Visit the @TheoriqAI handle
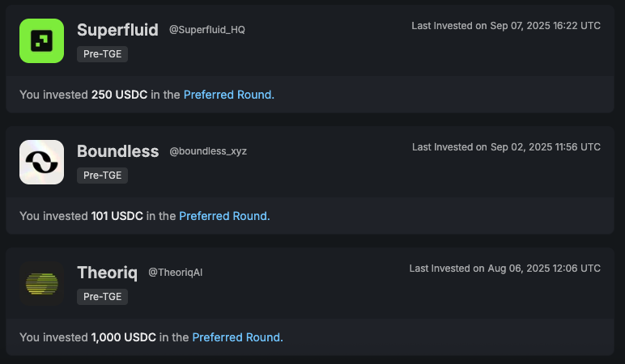This screenshot has height=364, width=625. click(176, 273)
